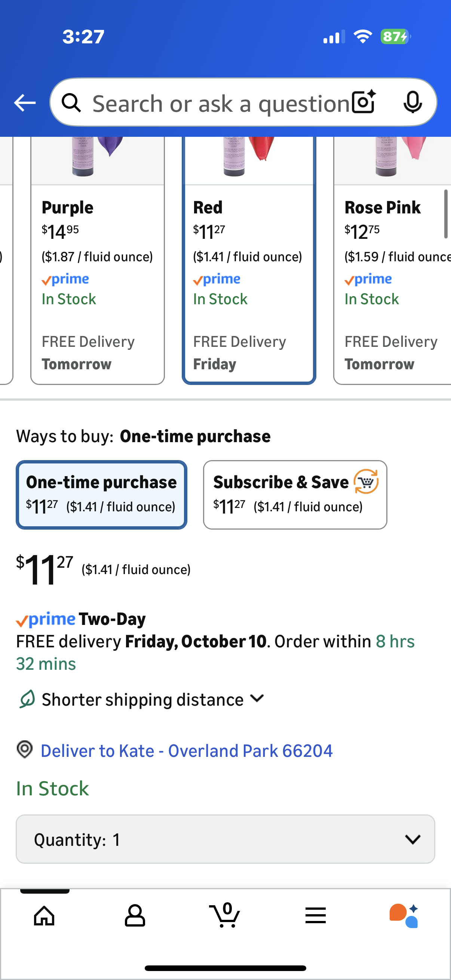Viewport: 451px width, 980px height.
Task: Tap the Subscribe & Save cart icon
Action: (366, 482)
